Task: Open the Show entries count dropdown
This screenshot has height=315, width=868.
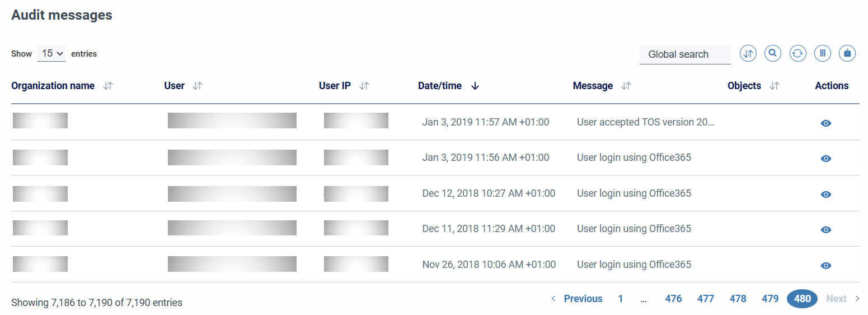Action: (51, 54)
